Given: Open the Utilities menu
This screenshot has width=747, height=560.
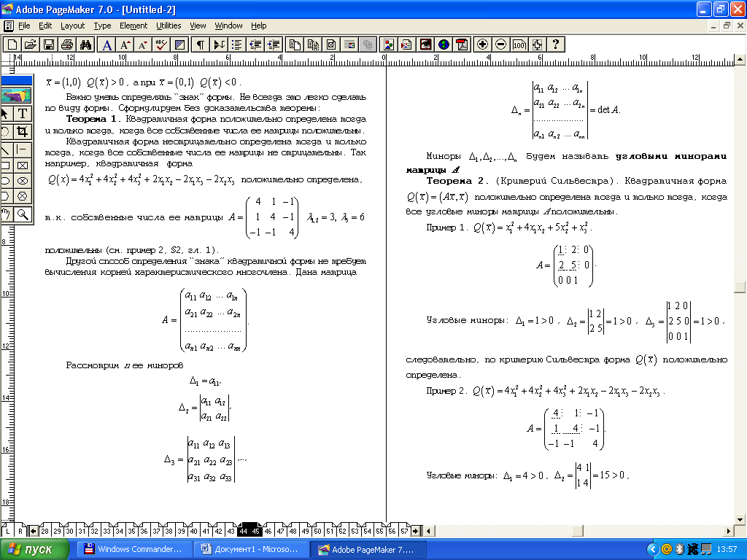Looking at the screenshot, I should [x=169, y=26].
